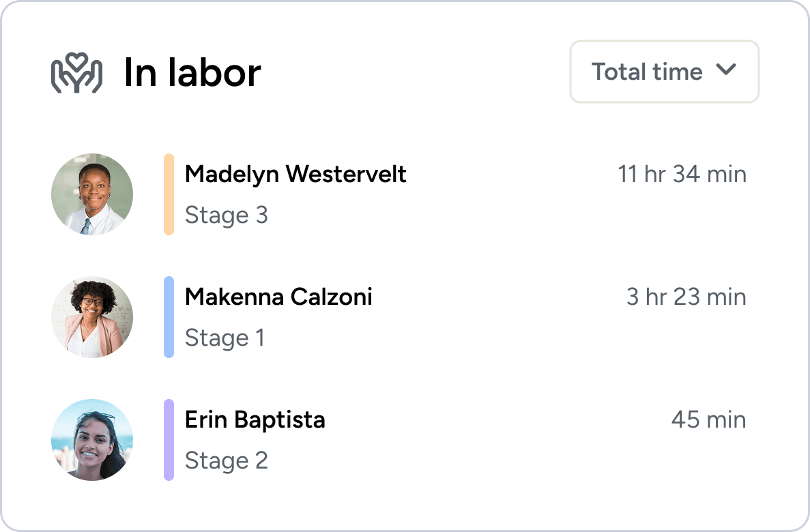
Task: Click Madelyn Westervelt's name
Action: (x=295, y=175)
